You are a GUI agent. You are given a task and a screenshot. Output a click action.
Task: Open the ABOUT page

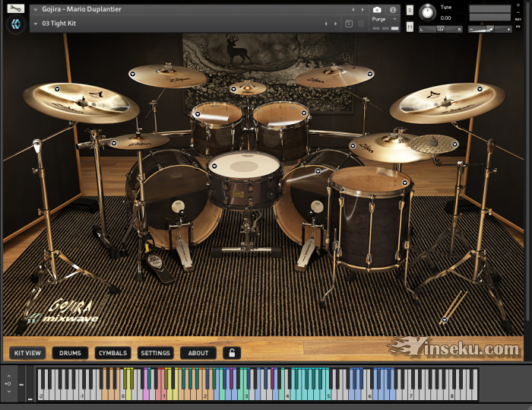(198, 353)
